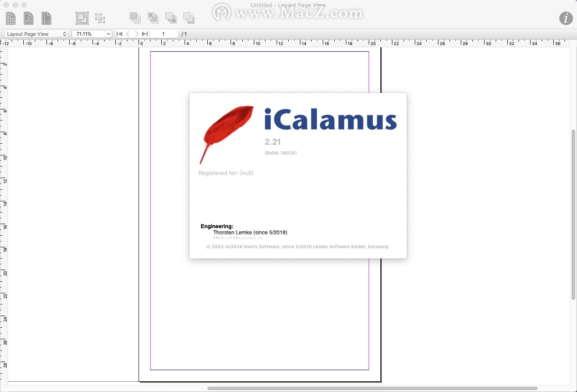Click the Ungroup objects toolbar icon
Screen dimensions: 577x392
point(100,18)
